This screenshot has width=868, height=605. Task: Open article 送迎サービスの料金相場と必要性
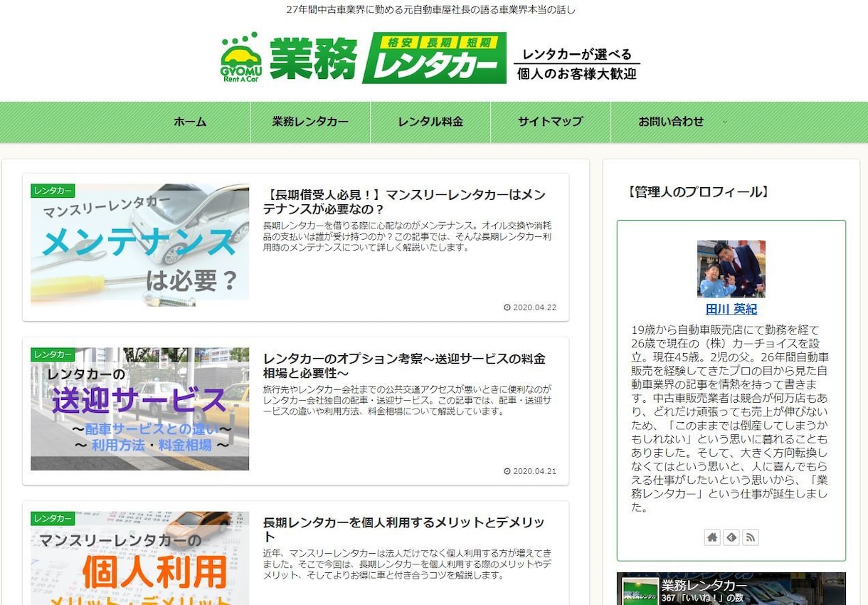pyautogui.click(x=405, y=366)
